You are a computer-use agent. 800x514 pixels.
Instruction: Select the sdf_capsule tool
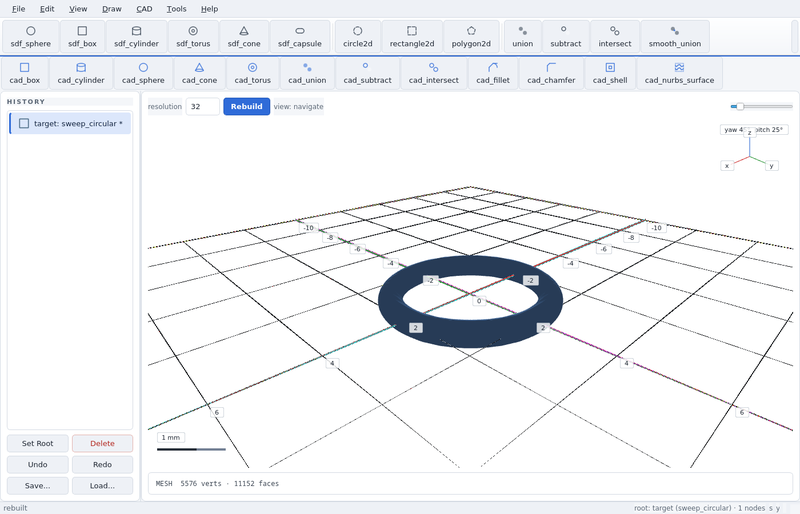pos(299,37)
